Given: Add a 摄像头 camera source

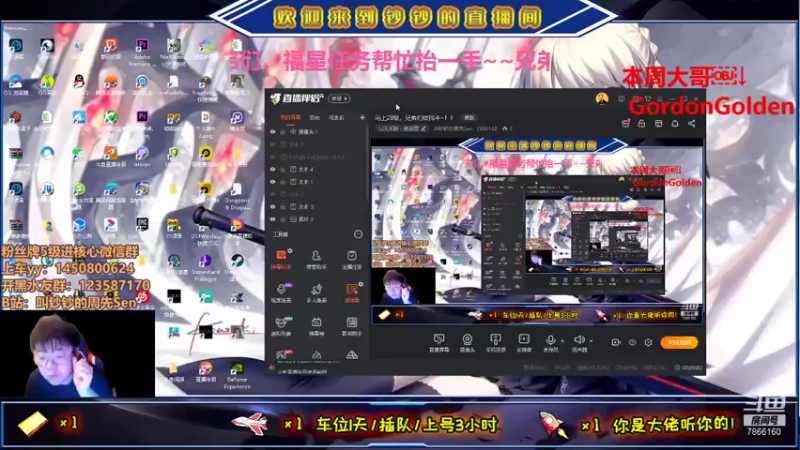Looking at the screenshot, I should pos(467,343).
